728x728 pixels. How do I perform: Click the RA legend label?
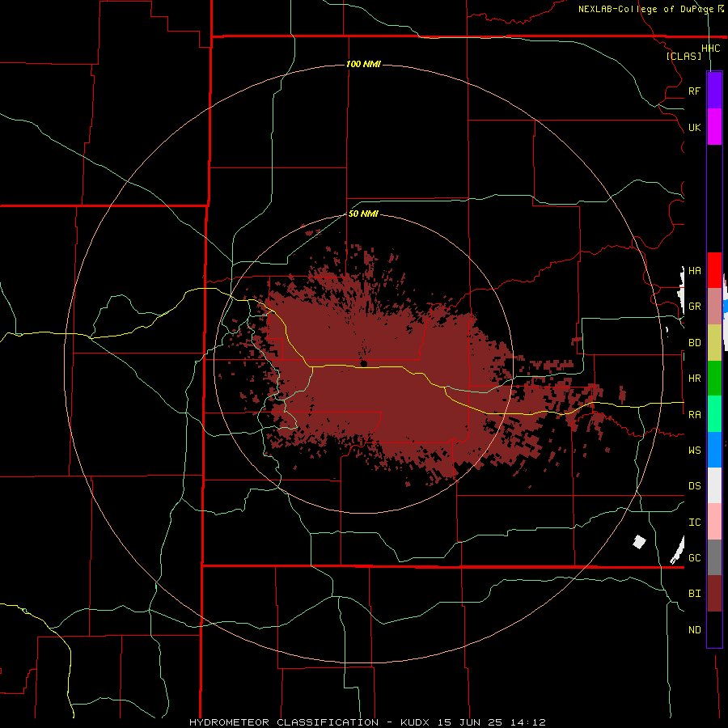694,415
